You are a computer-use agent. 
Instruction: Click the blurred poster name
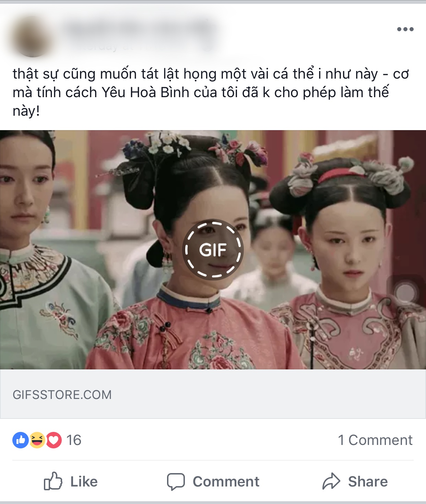click(x=141, y=28)
